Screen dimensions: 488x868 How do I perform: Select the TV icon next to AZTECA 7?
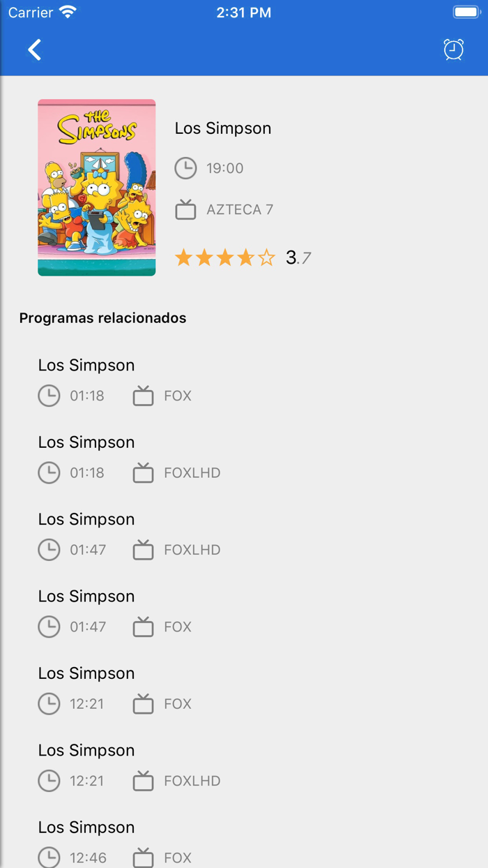coord(185,209)
